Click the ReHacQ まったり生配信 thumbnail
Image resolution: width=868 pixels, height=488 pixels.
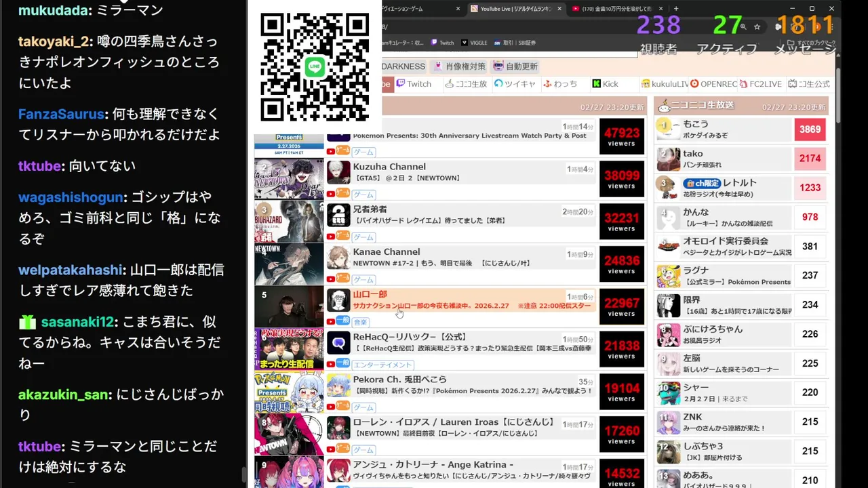[289, 349]
